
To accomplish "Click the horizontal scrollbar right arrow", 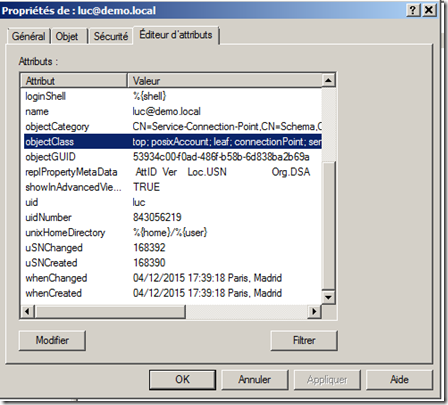I will click(314, 312).
